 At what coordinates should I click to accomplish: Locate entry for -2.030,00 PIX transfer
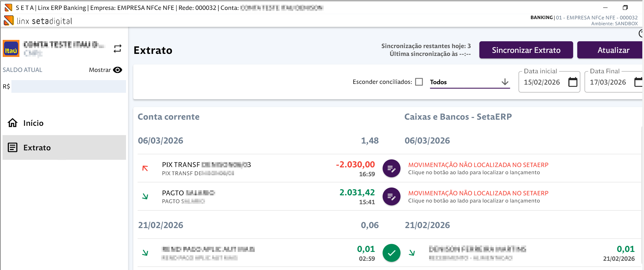point(391,168)
